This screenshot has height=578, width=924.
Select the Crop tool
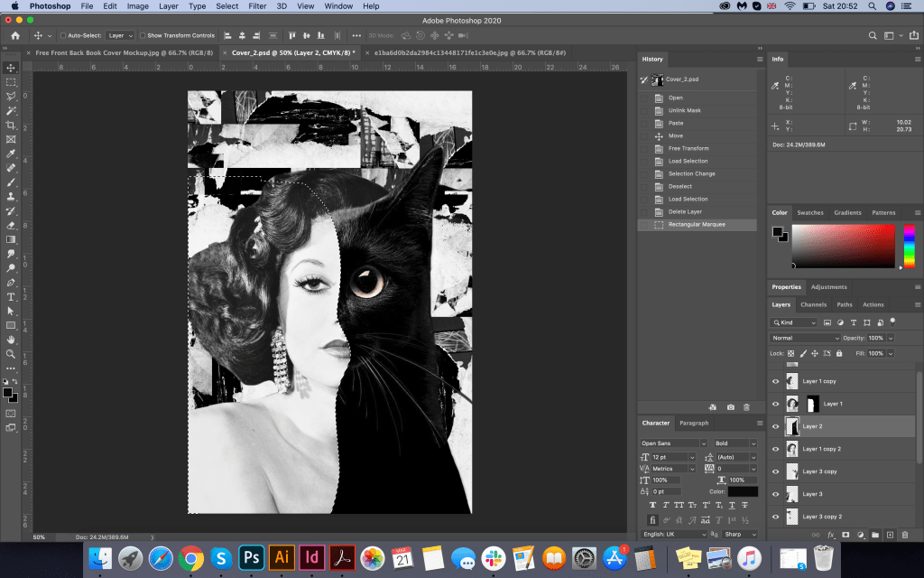pos(11,125)
